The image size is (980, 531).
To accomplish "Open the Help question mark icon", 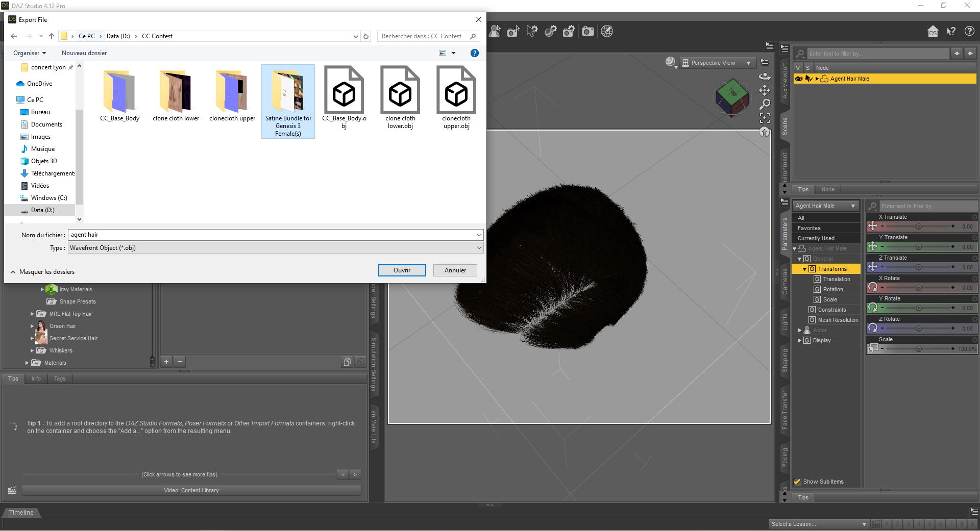I will [969, 32].
